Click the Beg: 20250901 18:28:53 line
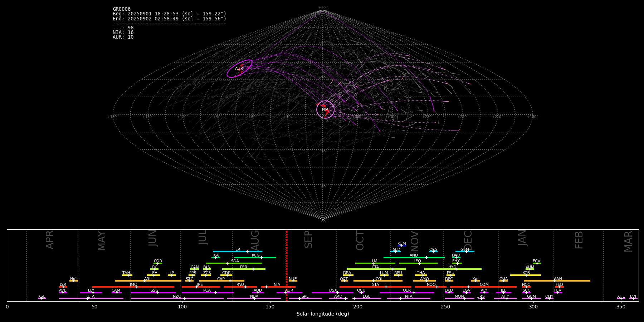Image resolution: width=644 pixels, height=322 pixels. [x=170, y=14]
